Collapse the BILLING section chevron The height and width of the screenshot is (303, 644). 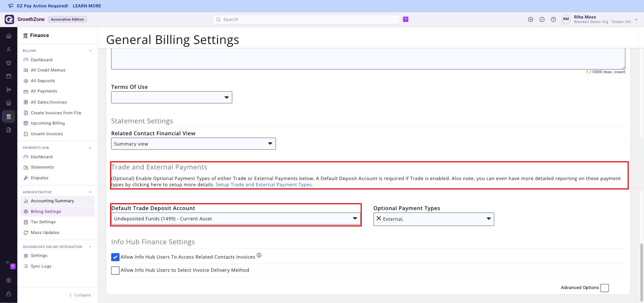tap(90, 51)
